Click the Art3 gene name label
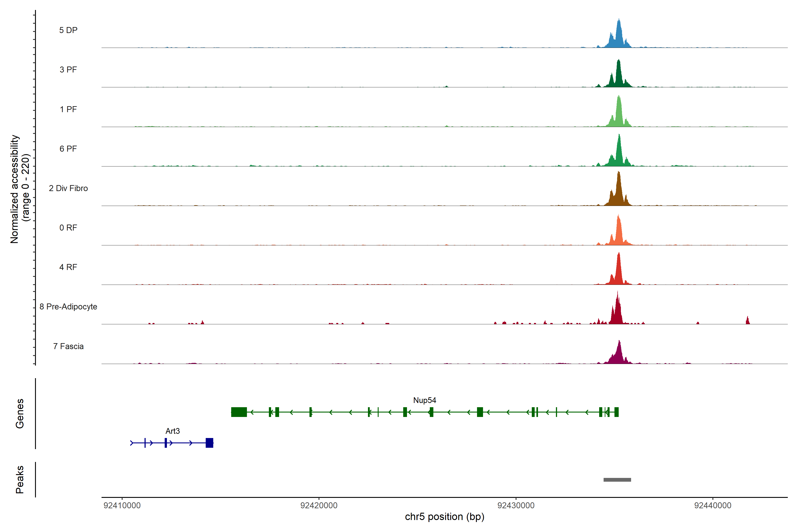 pyautogui.click(x=172, y=431)
